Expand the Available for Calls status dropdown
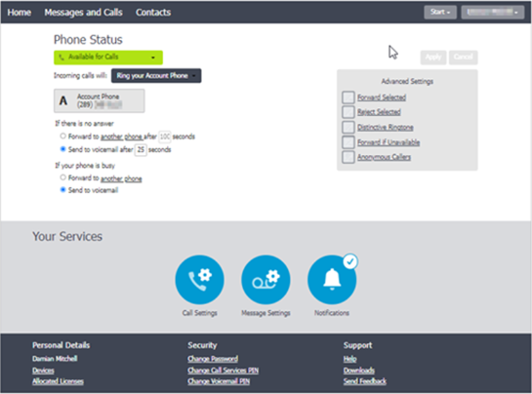This screenshot has width=532, height=394. coord(108,58)
